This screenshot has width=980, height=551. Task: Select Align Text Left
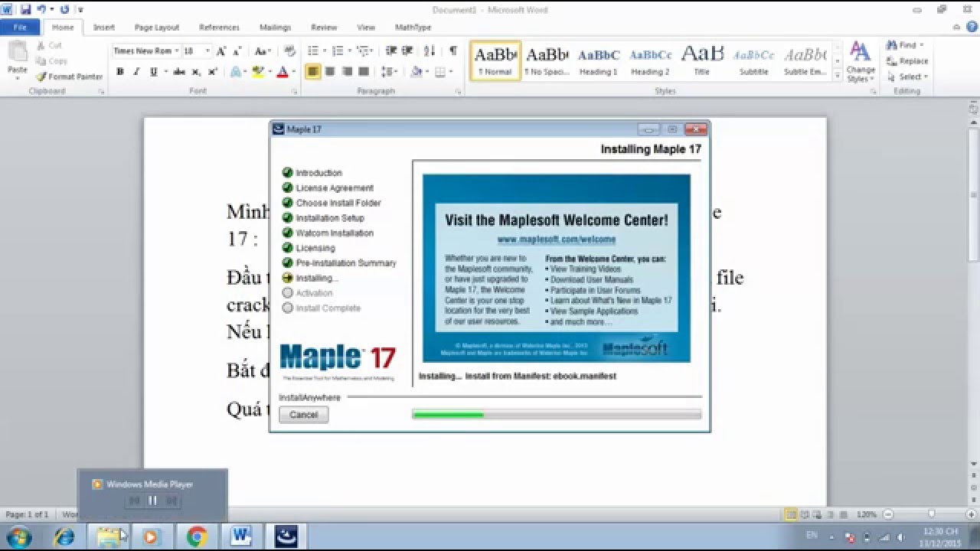(x=312, y=71)
